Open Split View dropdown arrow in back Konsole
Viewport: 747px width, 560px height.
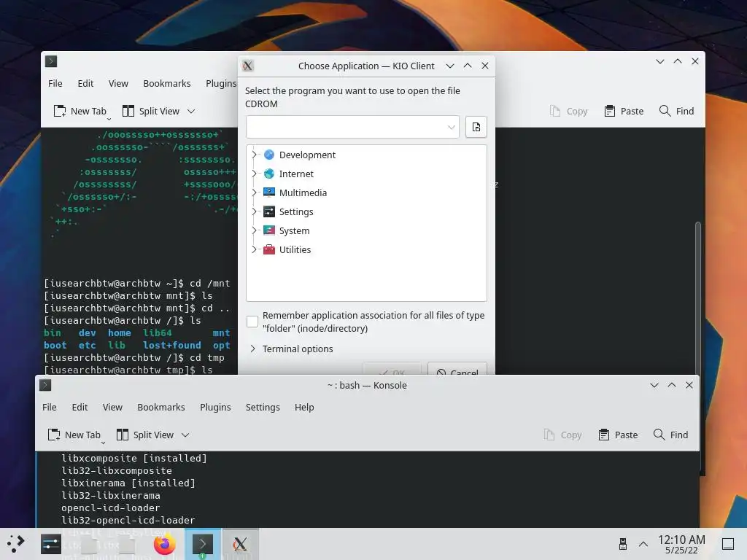pos(191,111)
